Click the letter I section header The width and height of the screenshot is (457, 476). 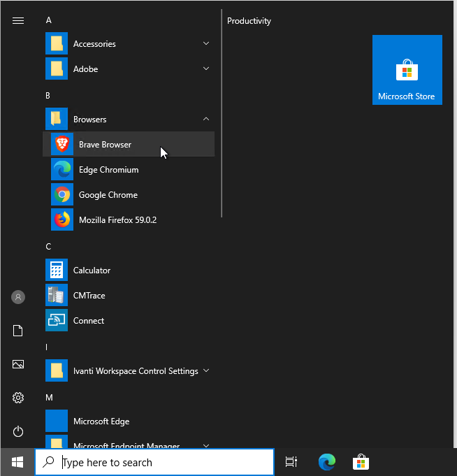46,347
